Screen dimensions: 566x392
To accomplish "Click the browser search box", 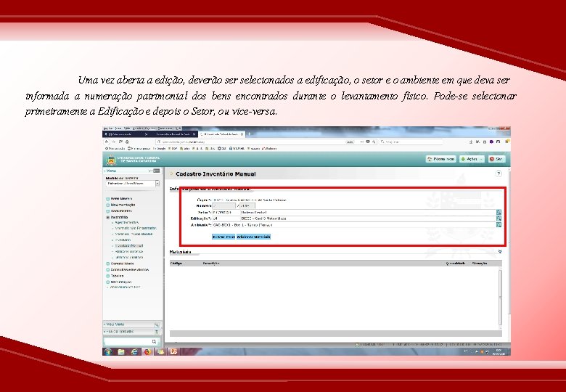I will (411, 142).
